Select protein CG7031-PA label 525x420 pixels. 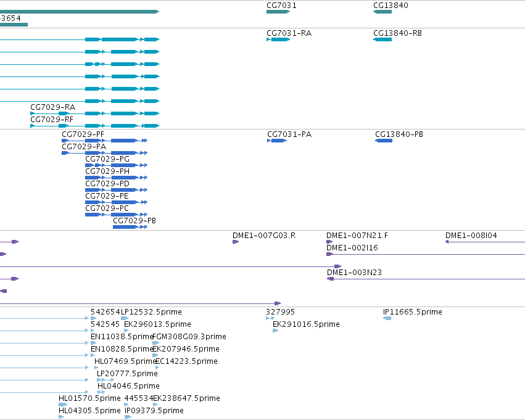click(x=289, y=134)
